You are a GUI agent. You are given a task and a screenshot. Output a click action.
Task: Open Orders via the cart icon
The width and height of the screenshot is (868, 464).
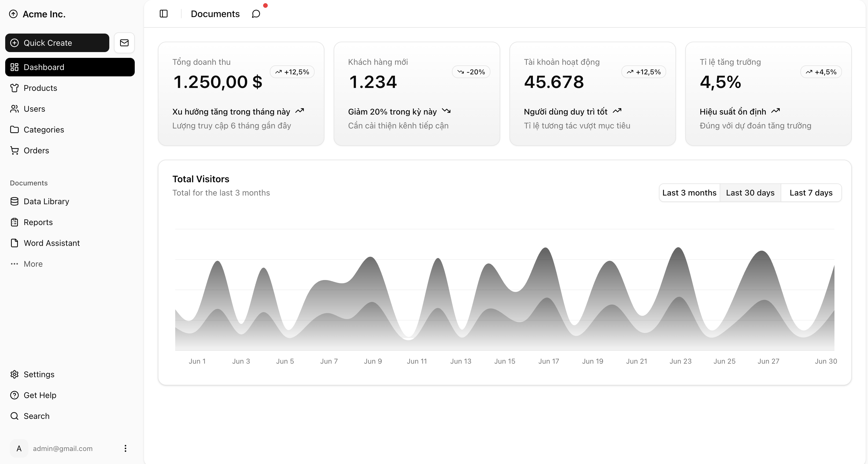[14, 150]
